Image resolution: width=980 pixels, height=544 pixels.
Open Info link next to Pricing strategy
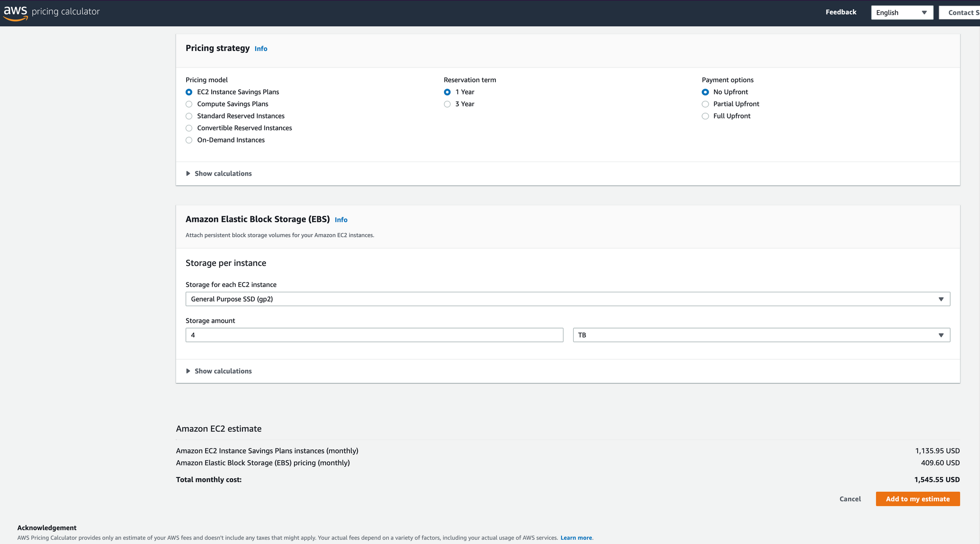pos(261,49)
